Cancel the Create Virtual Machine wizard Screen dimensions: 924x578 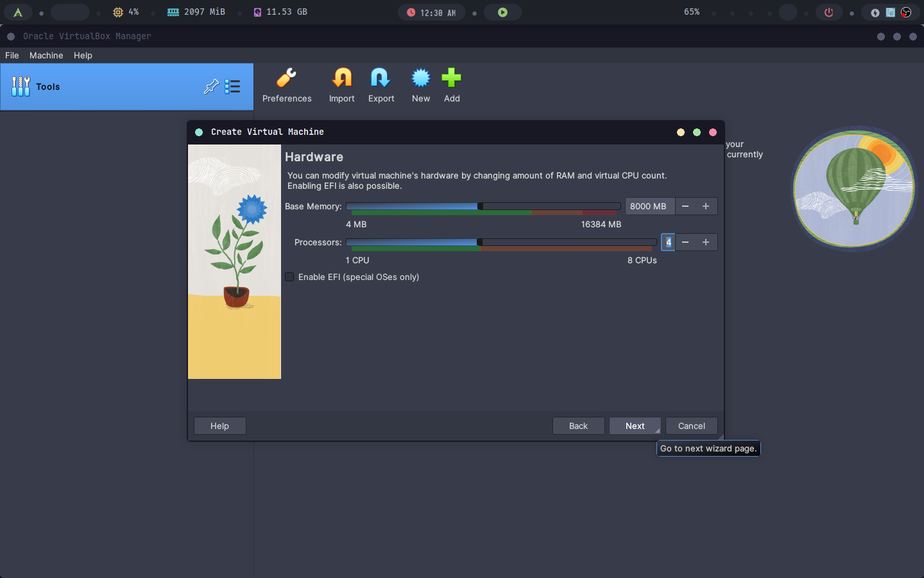[x=691, y=426]
